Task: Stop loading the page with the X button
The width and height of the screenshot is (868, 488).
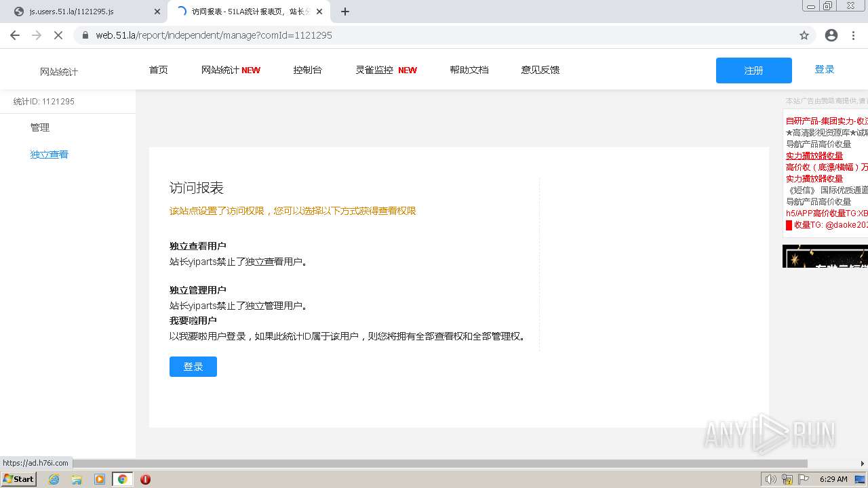Action: [x=58, y=35]
